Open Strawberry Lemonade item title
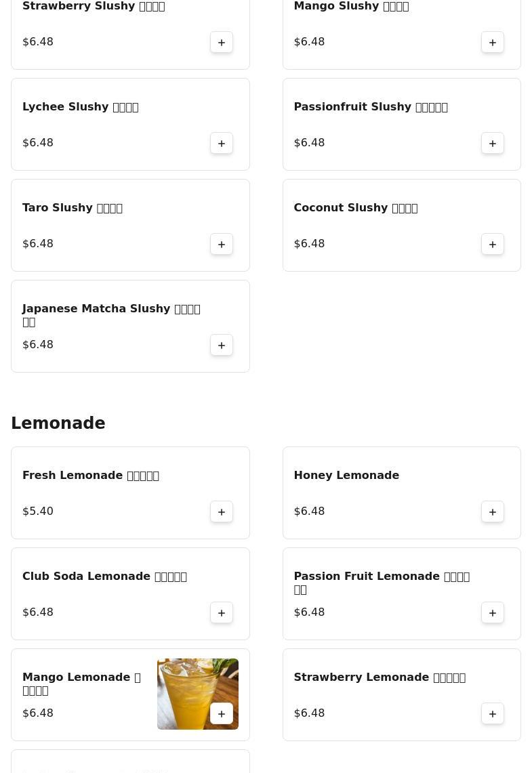Image resolution: width=532 pixels, height=773 pixels. click(379, 677)
